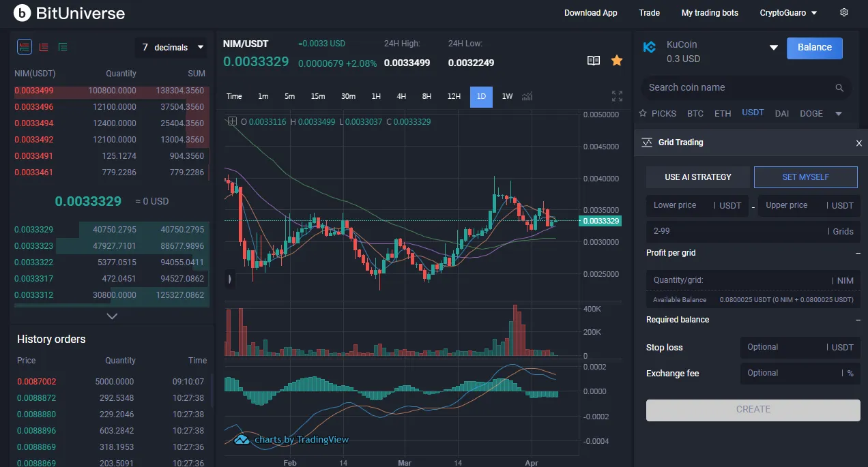This screenshot has width=868, height=467.
Task: Expand order book down chevron
Action: (x=113, y=316)
